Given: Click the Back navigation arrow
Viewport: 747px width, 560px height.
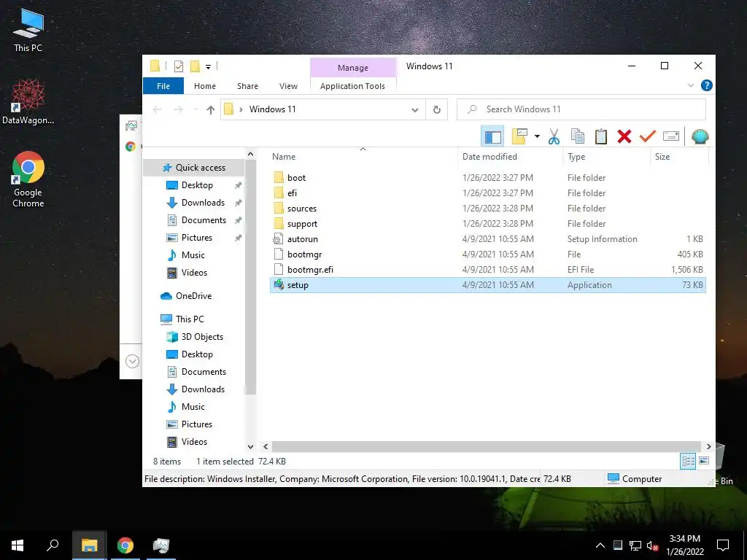Looking at the screenshot, I should [x=157, y=110].
